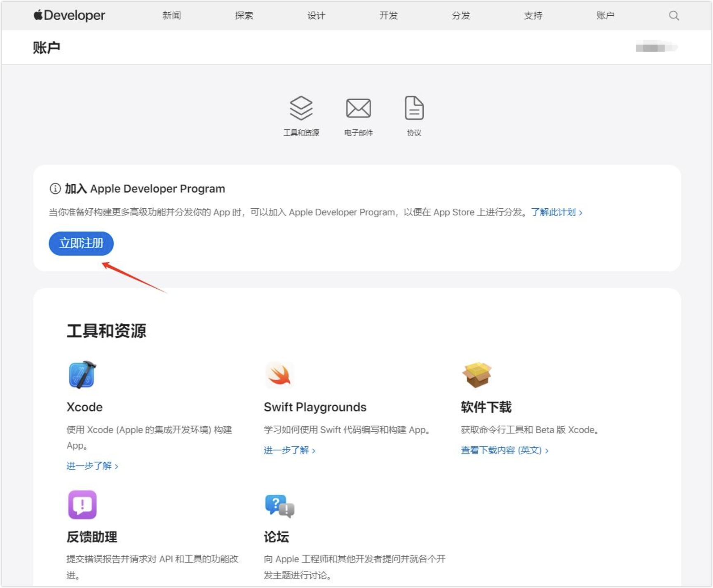Screen dimensions: 713x588
Task: Open the 新闻 menu item
Action: point(171,16)
